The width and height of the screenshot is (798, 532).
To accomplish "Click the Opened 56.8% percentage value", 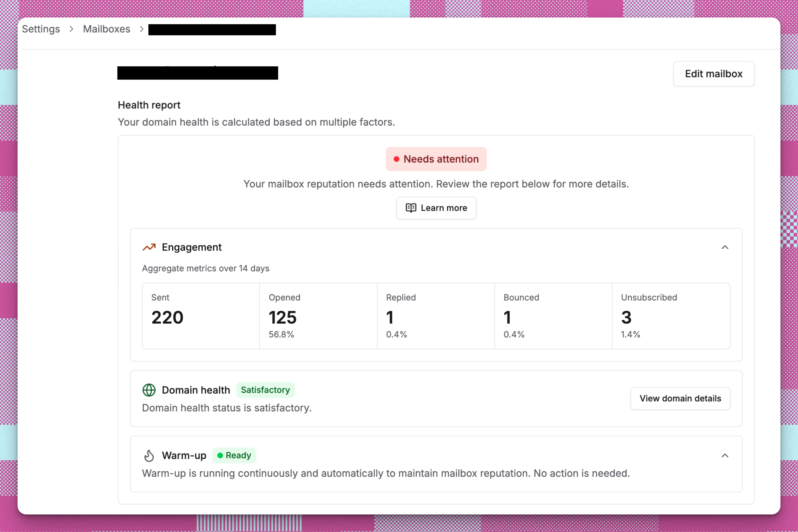I will click(281, 334).
